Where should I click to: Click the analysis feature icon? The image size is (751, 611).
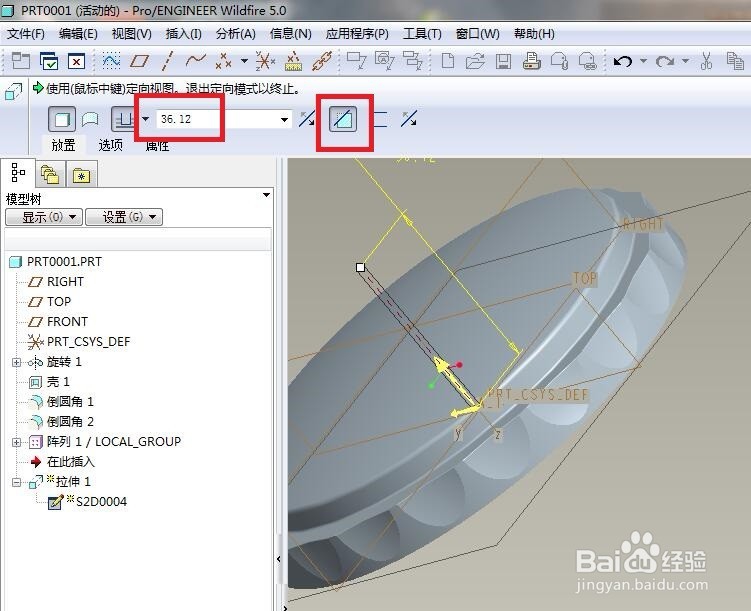[x=293, y=61]
